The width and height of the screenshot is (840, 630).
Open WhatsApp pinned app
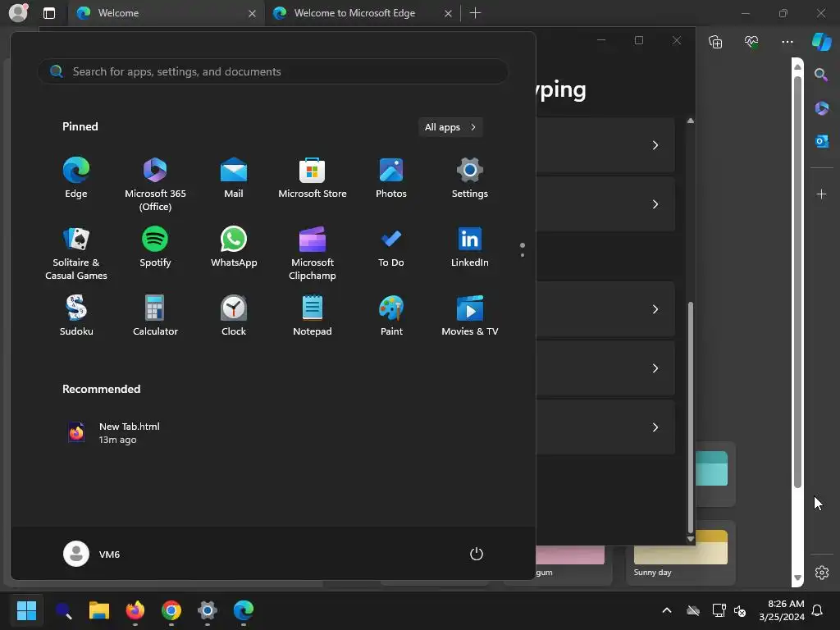pos(234,247)
